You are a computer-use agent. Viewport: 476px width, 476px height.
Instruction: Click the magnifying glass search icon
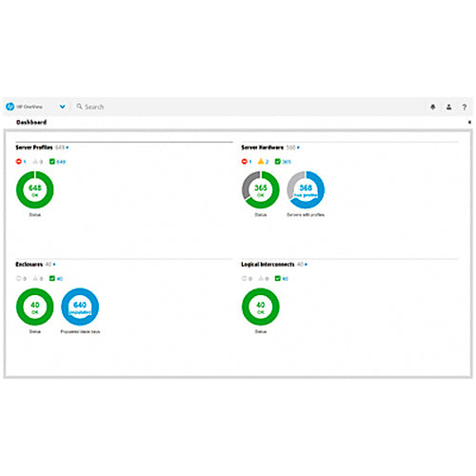coord(79,107)
